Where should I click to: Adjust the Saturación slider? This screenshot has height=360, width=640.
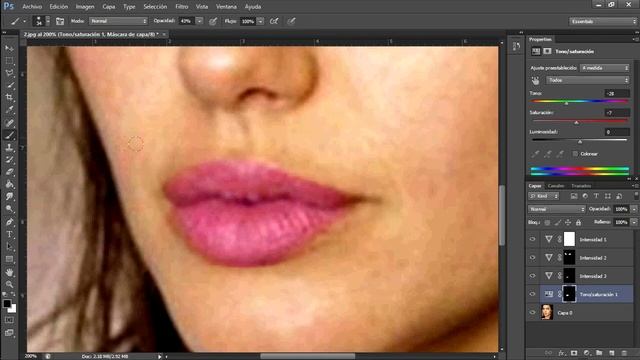point(576,122)
